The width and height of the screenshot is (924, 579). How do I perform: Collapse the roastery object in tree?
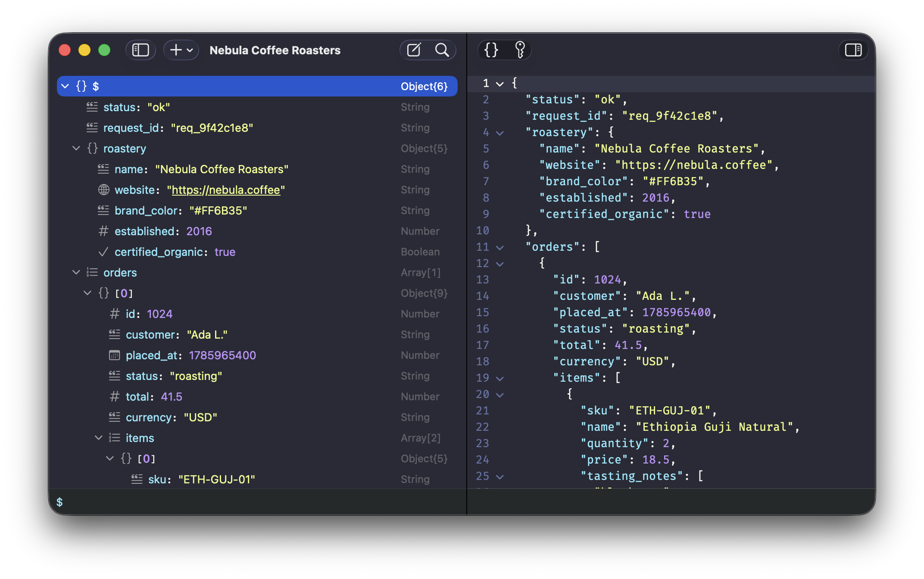click(x=76, y=148)
